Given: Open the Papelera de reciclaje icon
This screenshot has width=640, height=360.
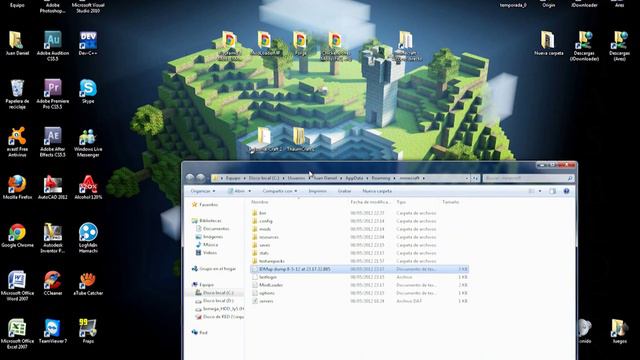Looking at the screenshot, I should [x=17, y=94].
